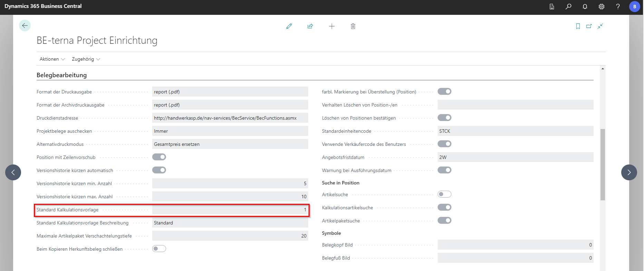644x271 pixels.
Task: Click scrollbar up arrow
Action: coord(603,69)
